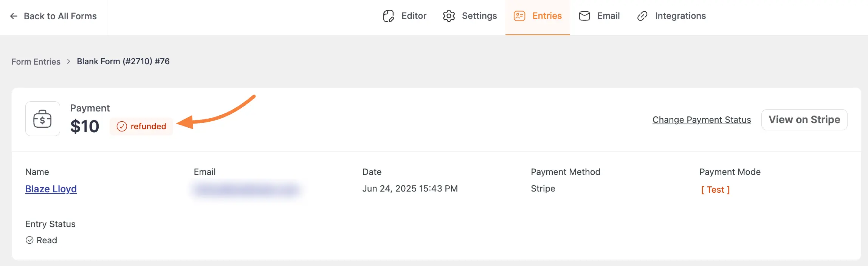The height and width of the screenshot is (266, 868).
Task: Click the Integrations link icon
Action: pos(643,16)
